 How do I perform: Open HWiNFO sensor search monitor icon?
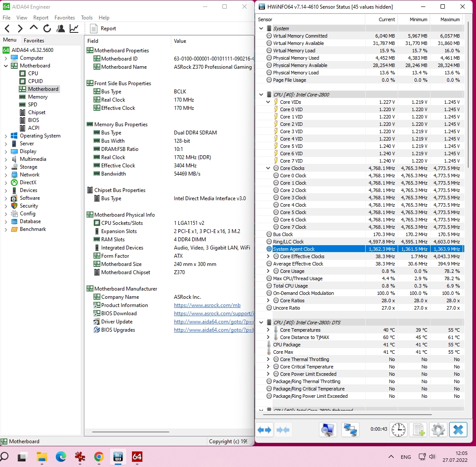[328, 430]
